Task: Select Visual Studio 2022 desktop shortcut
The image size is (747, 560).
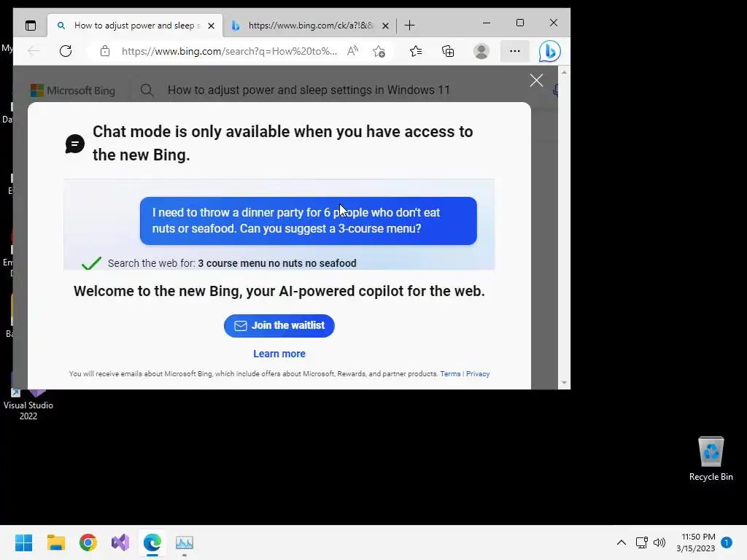Action: [28, 405]
